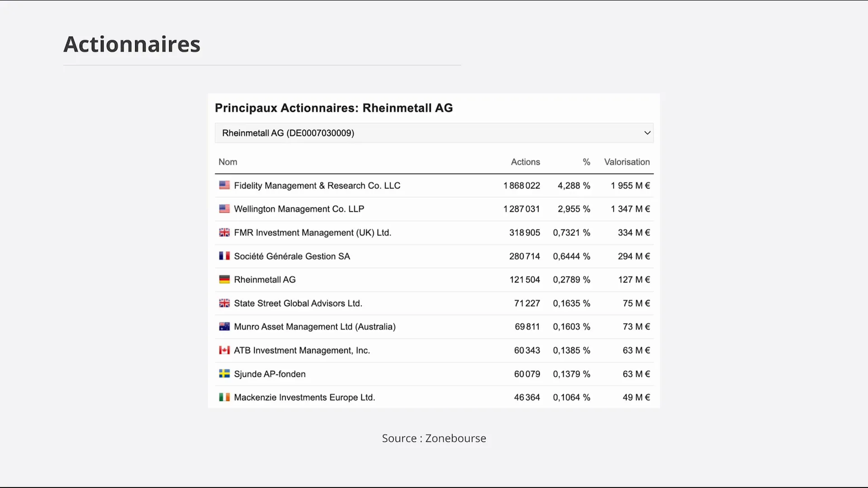Click the valuation 334 M €
This screenshot has height=488, width=868.
[634, 233]
